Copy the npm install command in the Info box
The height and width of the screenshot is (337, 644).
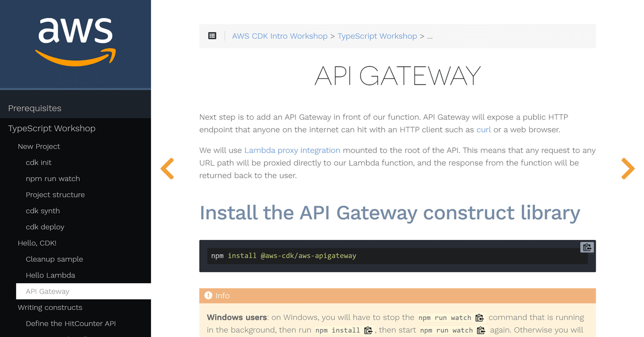[x=368, y=329]
